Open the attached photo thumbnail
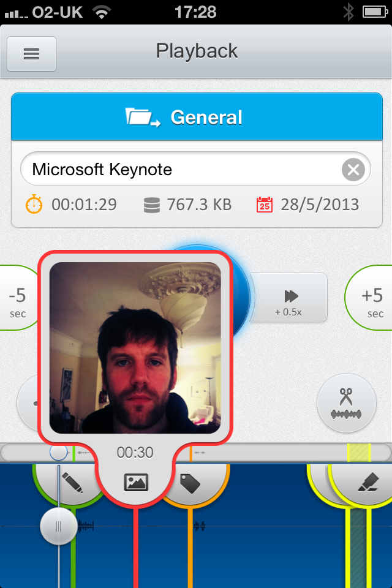Viewport: 392px width, 588px height. (136, 347)
